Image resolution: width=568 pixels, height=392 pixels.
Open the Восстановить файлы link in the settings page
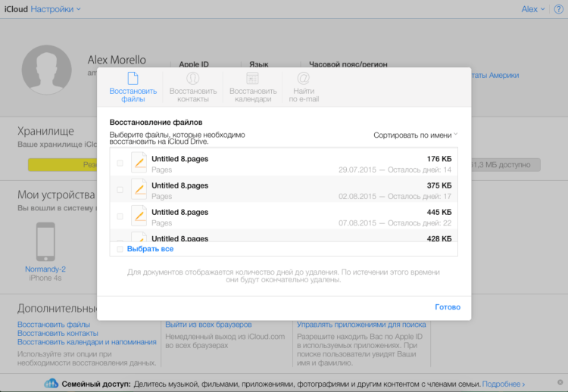pyautogui.click(x=54, y=325)
